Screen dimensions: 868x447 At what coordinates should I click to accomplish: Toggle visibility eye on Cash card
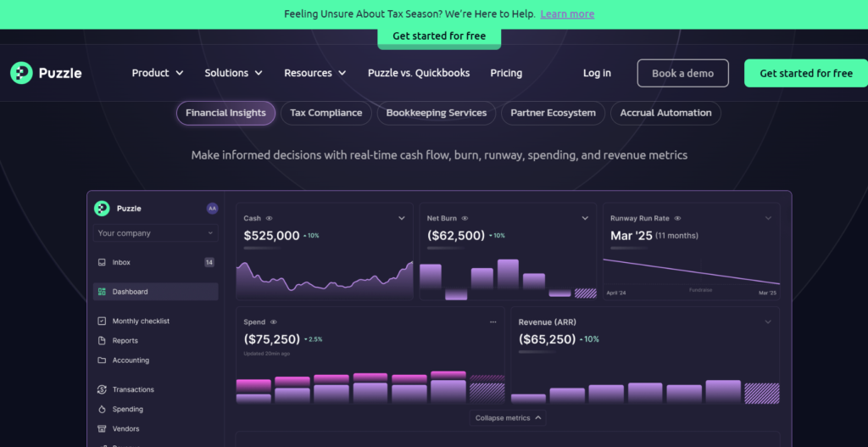pyautogui.click(x=269, y=218)
